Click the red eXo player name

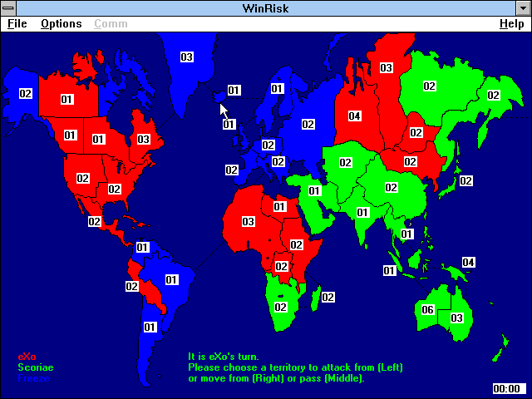click(x=27, y=357)
